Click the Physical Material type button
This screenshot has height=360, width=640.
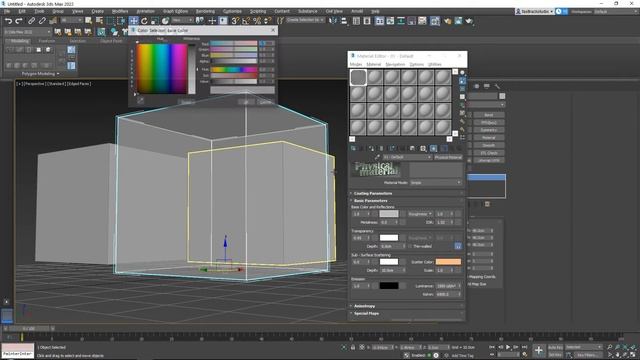tap(448, 157)
